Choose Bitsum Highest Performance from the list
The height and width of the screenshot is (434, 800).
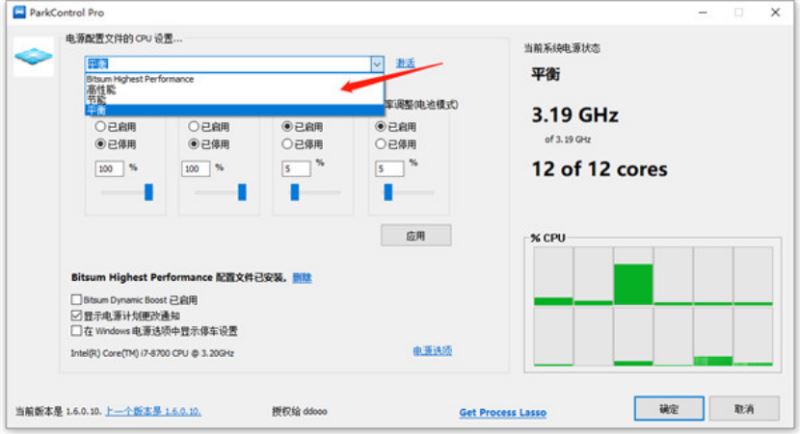click(x=234, y=79)
